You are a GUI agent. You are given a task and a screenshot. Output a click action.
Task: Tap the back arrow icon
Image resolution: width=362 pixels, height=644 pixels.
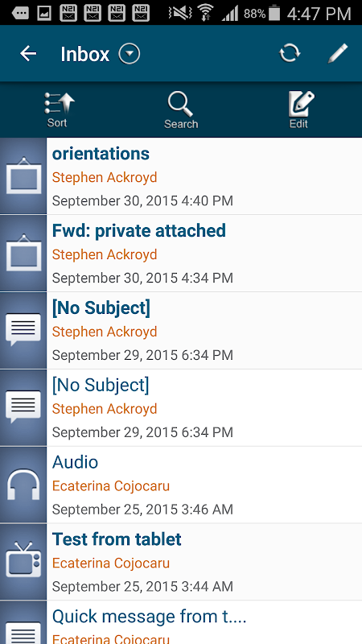28,53
